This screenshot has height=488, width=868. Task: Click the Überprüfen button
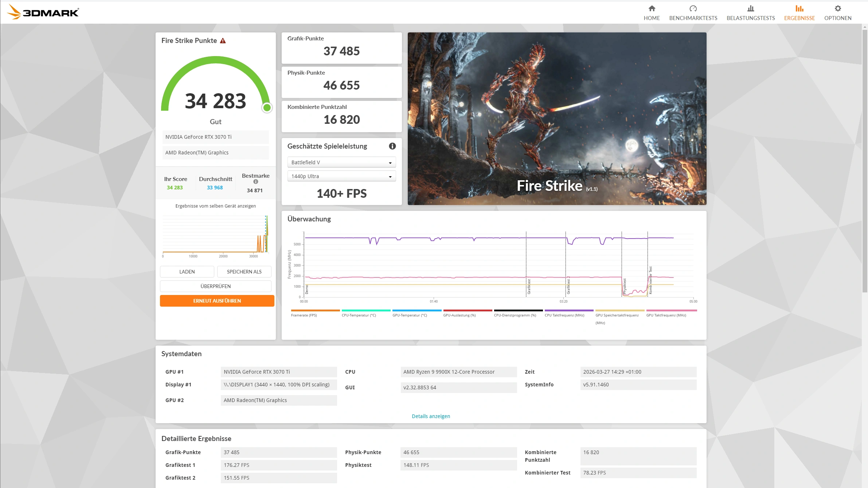pyautogui.click(x=215, y=286)
